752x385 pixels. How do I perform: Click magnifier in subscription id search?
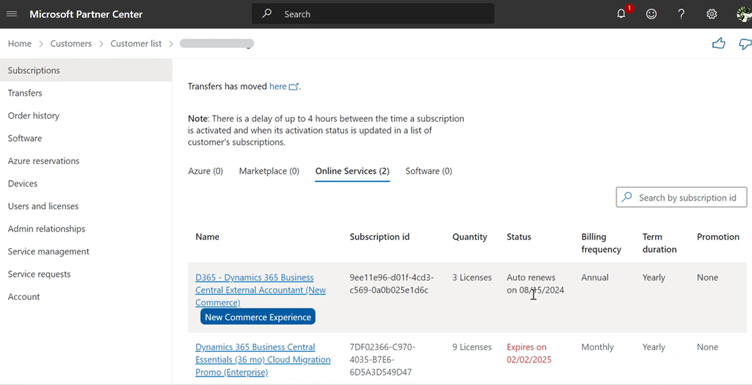tap(627, 197)
